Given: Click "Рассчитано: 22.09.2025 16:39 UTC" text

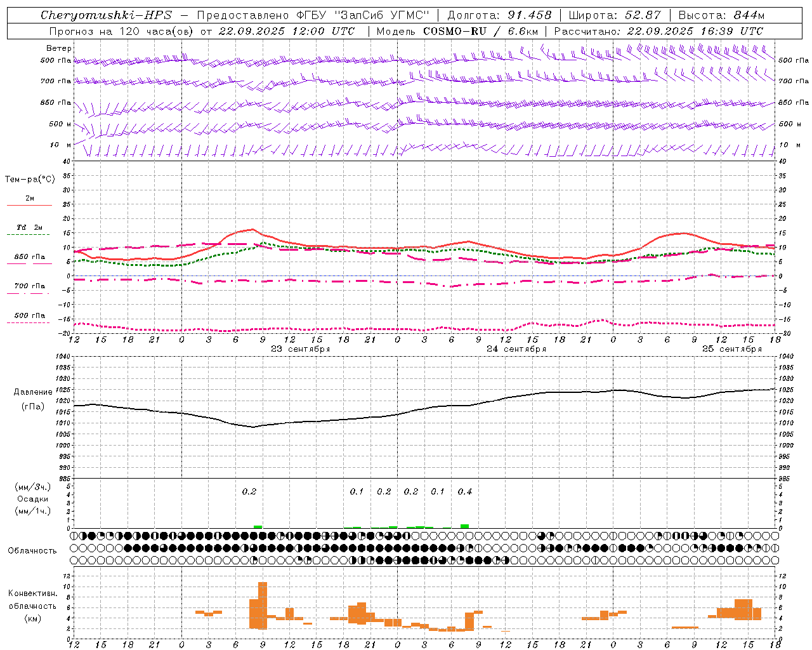Looking at the screenshot, I should coord(658,31).
